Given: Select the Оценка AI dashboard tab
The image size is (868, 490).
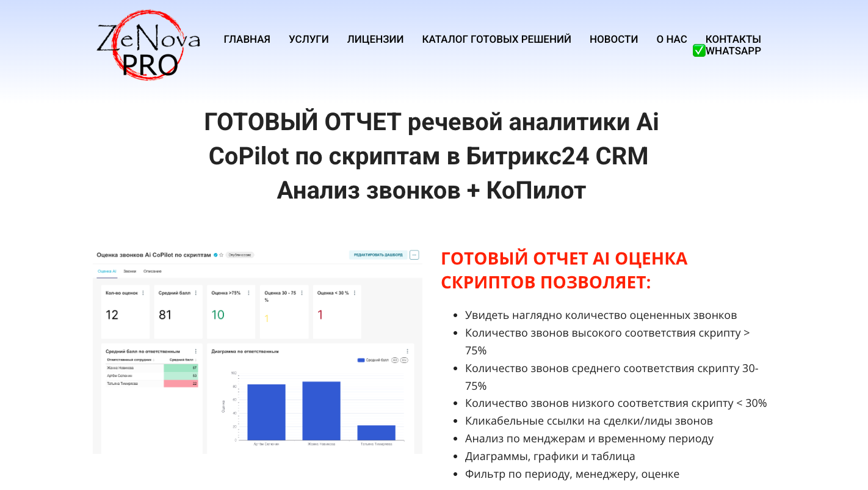Looking at the screenshot, I should 107,271.
